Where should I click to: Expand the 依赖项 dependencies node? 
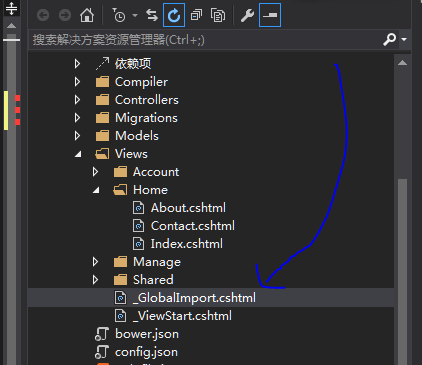pos(77,63)
